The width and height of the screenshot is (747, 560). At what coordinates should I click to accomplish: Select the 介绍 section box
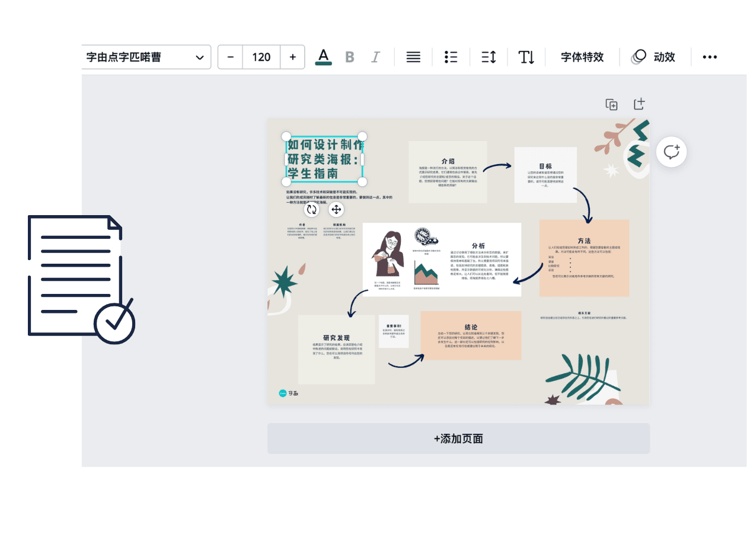(448, 172)
